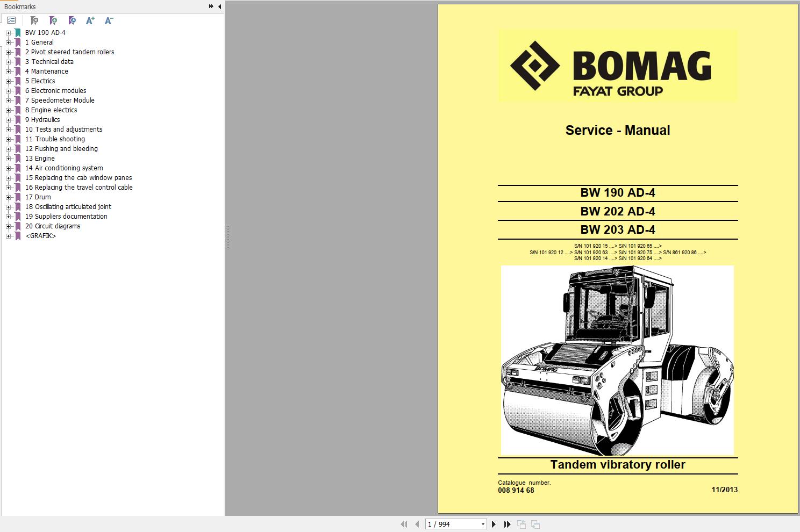Viewport: 800px width, 532px height.
Task: Expand the 3 Technical data bookmark
Action: click(x=8, y=61)
